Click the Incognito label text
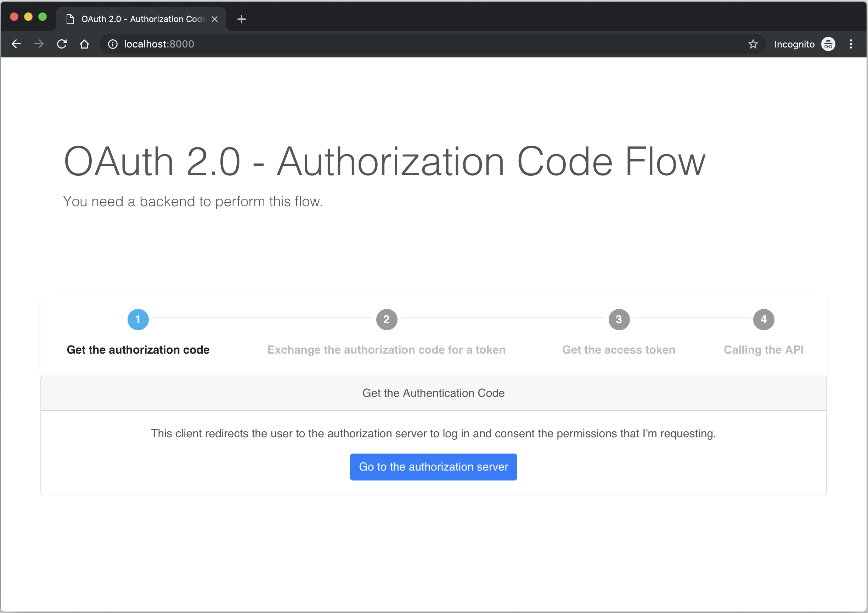Image resolution: width=868 pixels, height=613 pixels. coord(794,44)
